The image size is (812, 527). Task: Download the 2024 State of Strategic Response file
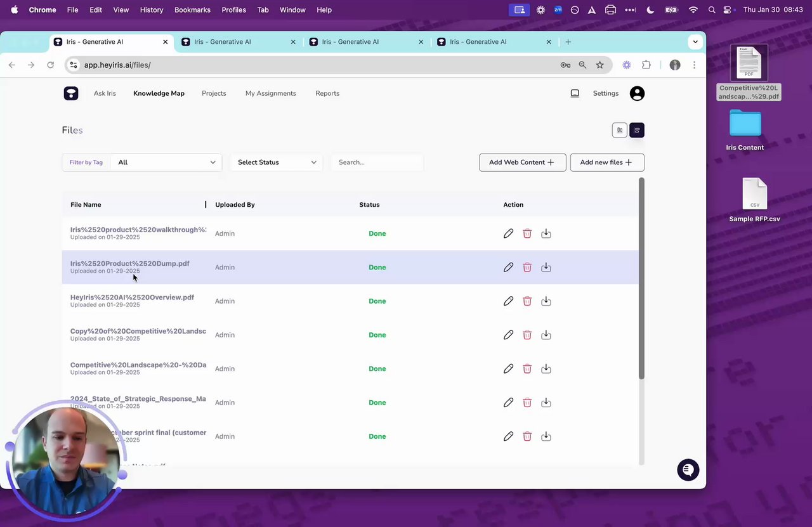(546, 403)
